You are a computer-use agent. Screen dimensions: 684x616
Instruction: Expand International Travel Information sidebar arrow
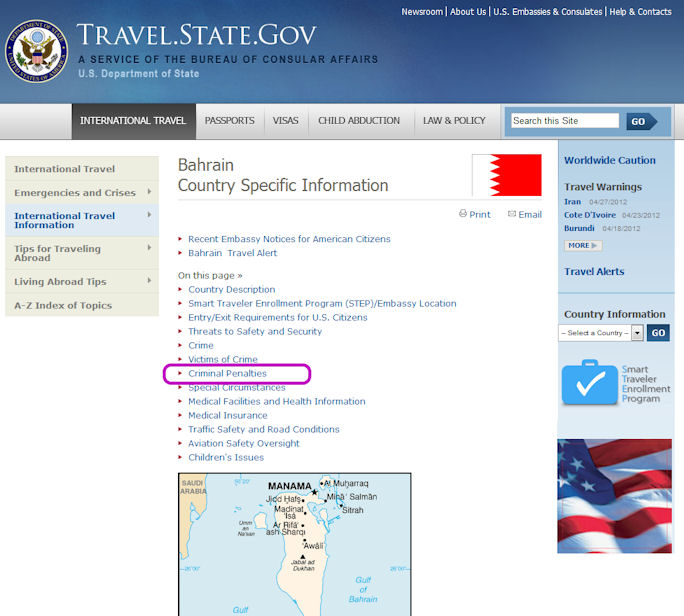pos(149,215)
